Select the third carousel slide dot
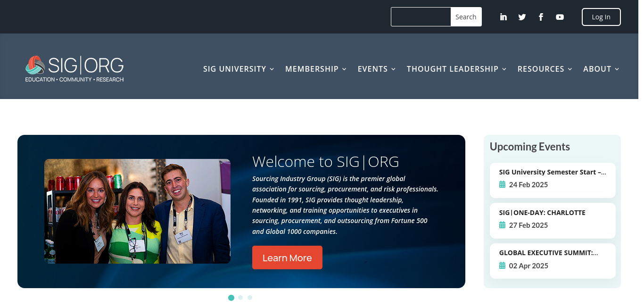Image resolution: width=644 pixels, height=307 pixels. point(250,298)
